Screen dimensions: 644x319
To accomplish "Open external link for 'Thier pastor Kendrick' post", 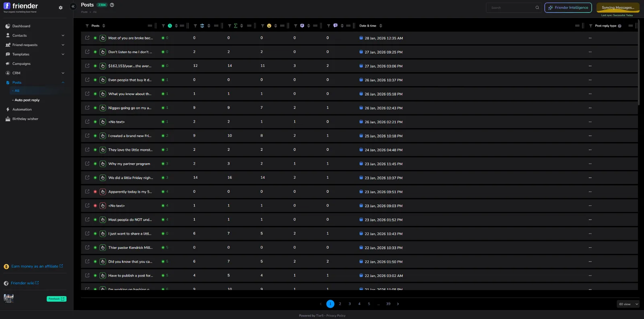I will point(87,247).
